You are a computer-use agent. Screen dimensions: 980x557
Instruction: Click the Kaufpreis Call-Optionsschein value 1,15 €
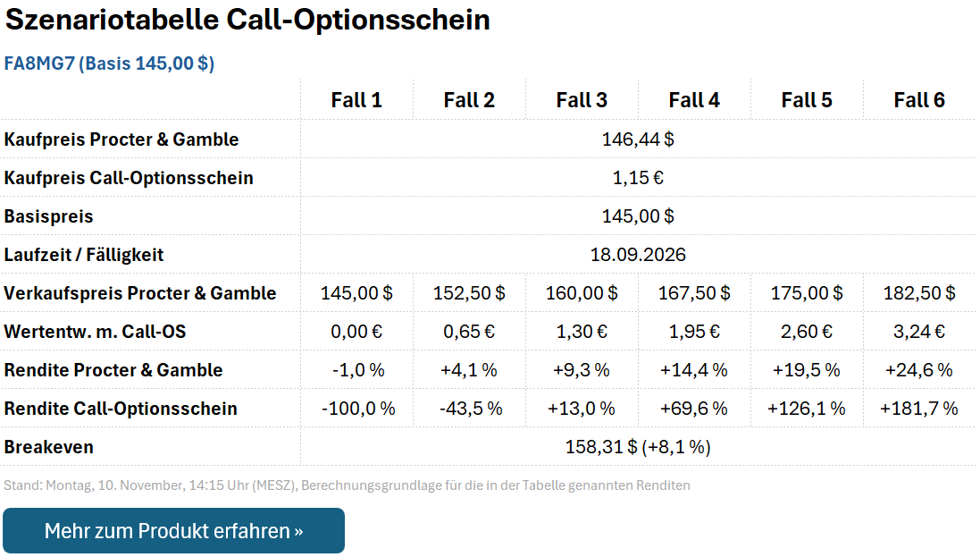coord(638,178)
